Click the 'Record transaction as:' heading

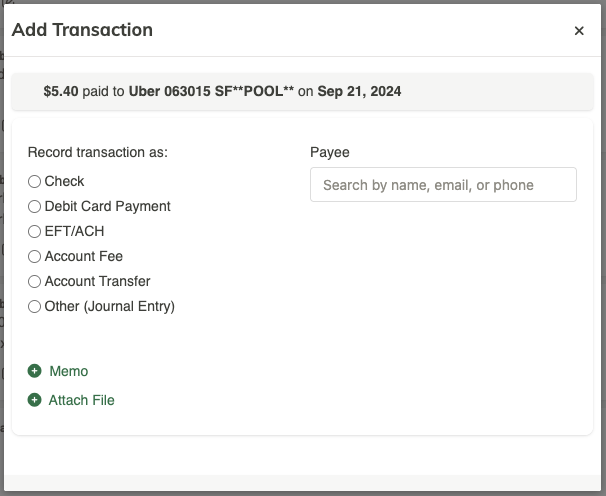click(x=98, y=152)
